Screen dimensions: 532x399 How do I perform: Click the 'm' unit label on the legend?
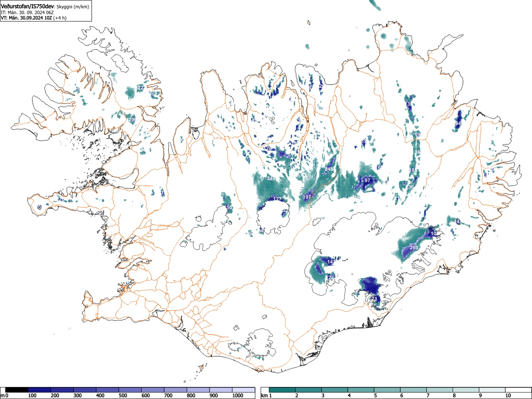(x=2, y=396)
